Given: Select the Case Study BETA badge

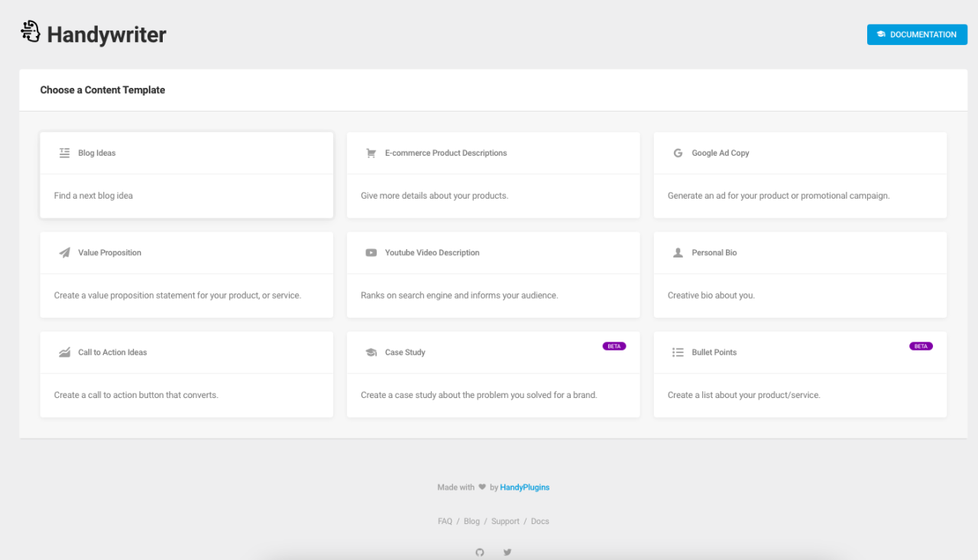Looking at the screenshot, I should (614, 345).
